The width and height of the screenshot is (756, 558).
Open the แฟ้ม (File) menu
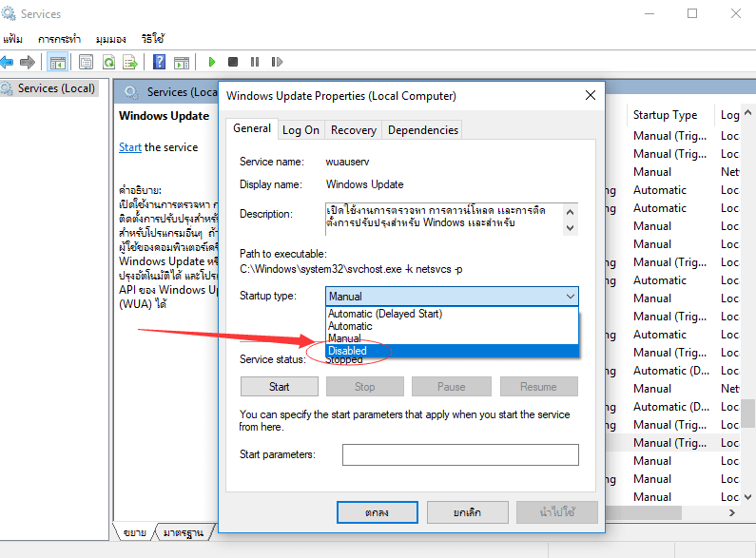(12, 39)
